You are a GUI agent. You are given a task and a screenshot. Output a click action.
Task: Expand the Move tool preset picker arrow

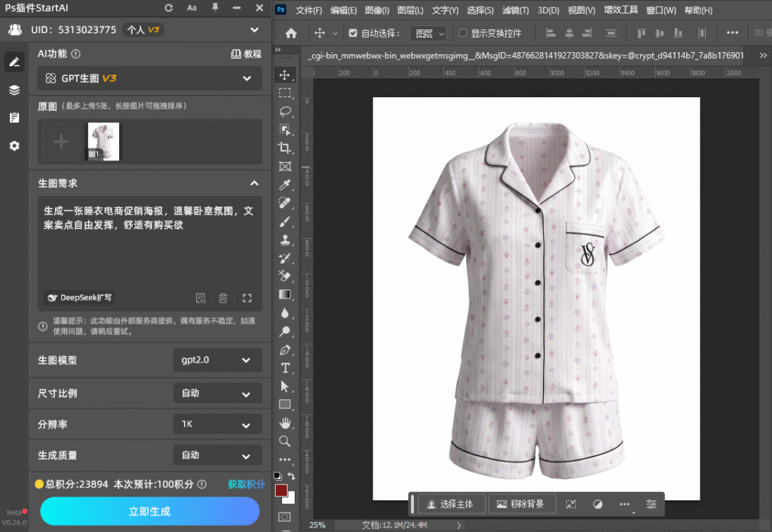click(x=335, y=33)
